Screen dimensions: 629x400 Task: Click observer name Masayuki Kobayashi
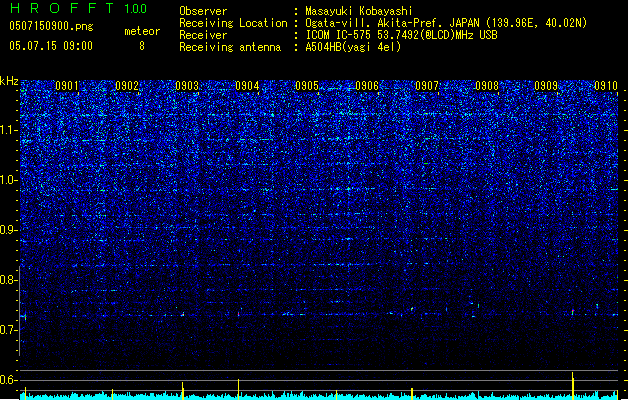pyautogui.click(x=359, y=11)
